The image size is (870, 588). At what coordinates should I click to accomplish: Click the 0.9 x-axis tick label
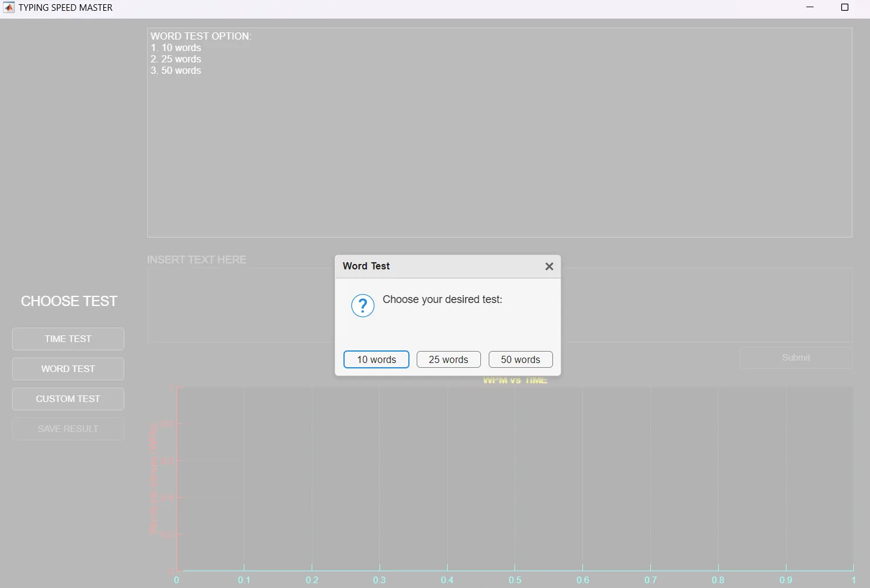coord(786,580)
